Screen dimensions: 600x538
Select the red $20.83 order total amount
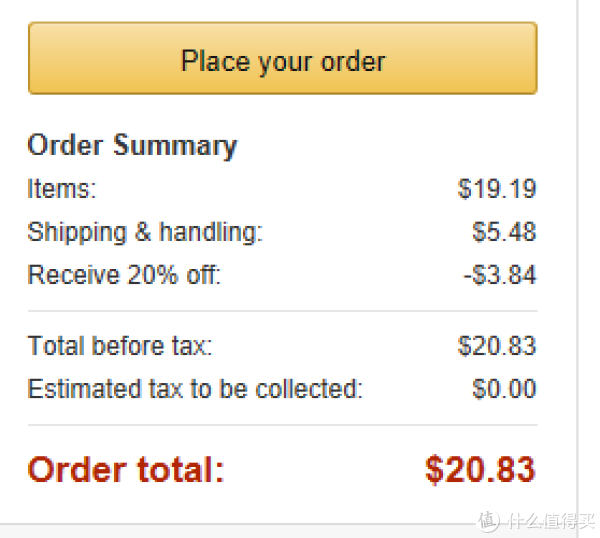coord(480,470)
